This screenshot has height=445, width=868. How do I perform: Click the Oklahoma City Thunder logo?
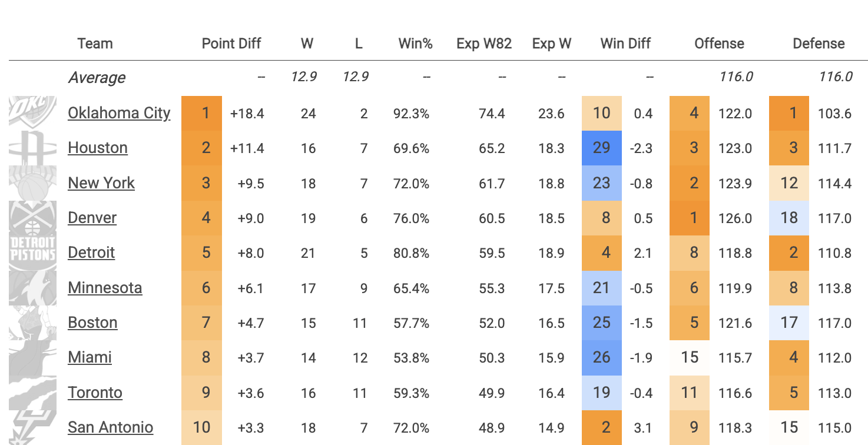[32, 112]
